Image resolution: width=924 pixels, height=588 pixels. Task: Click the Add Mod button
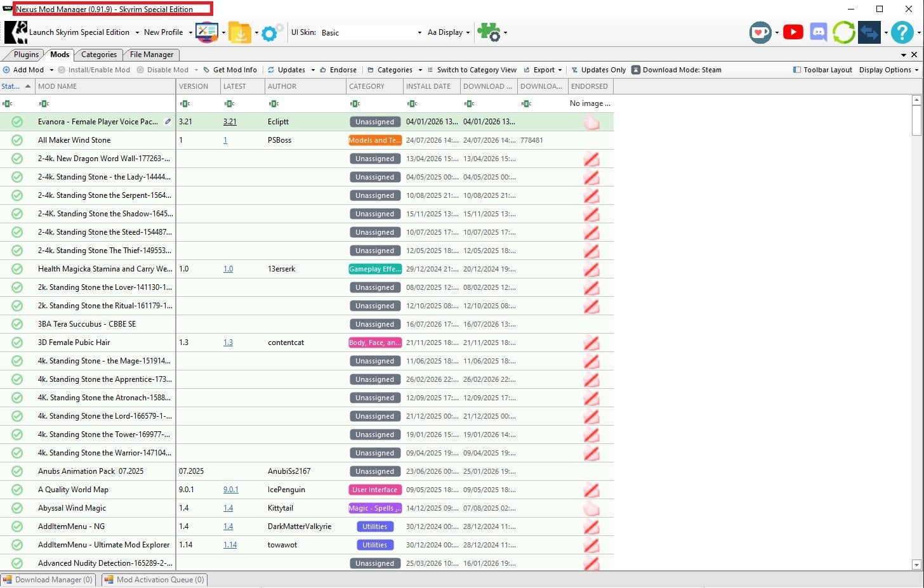point(23,70)
